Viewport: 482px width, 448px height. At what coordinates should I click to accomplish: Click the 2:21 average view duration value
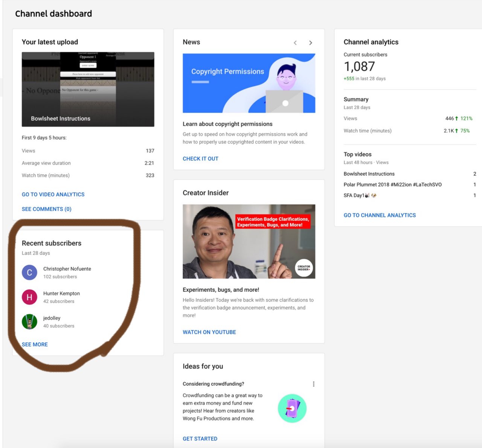click(x=149, y=163)
